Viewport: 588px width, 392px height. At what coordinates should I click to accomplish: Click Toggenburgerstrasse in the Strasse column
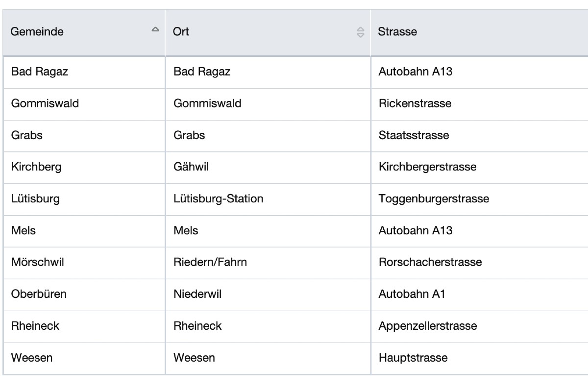point(433,199)
